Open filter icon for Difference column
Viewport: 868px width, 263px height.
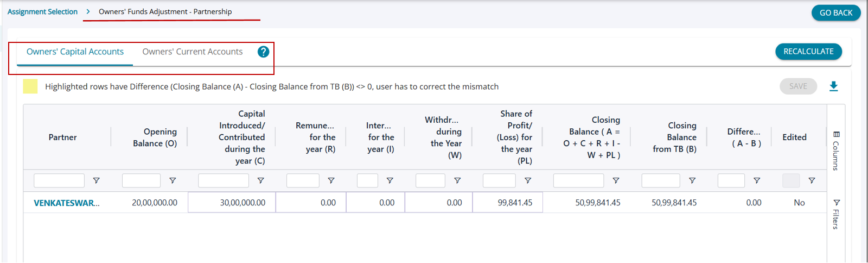[757, 180]
